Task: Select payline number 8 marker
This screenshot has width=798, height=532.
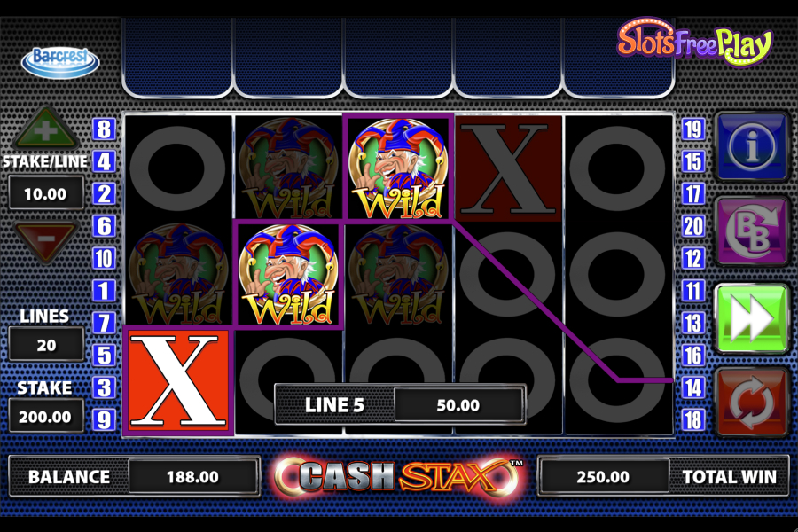Action: [105, 129]
